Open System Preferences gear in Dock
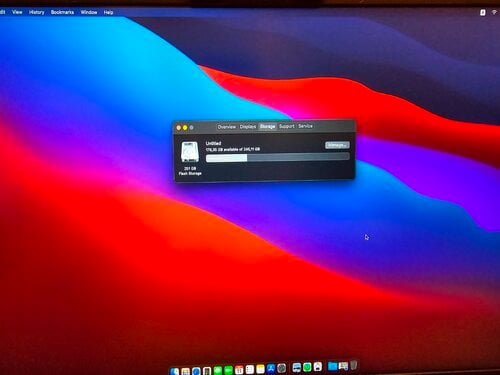This screenshot has width=500, height=375. [x=282, y=368]
